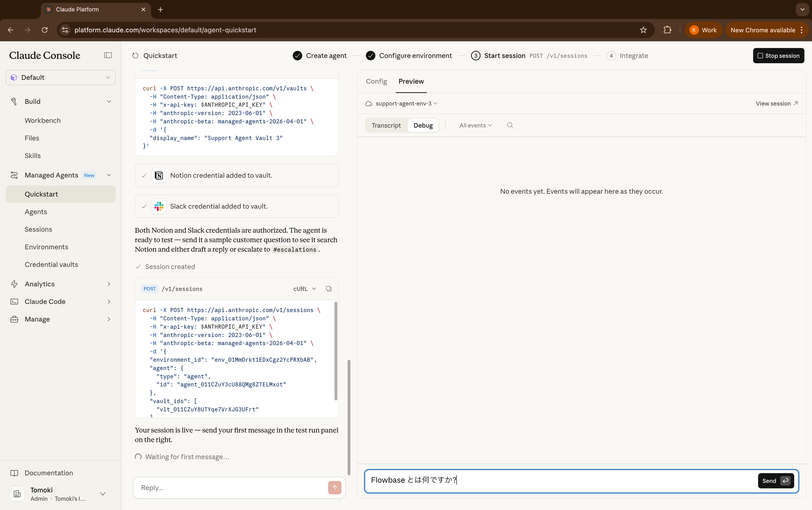Search events with the magnifier icon
This screenshot has width=812, height=510.
510,125
